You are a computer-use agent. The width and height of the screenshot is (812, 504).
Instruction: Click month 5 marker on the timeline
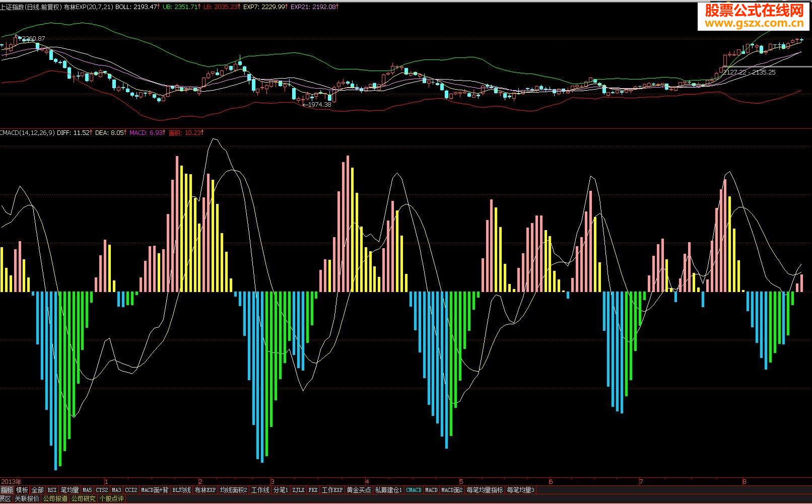tap(461, 482)
